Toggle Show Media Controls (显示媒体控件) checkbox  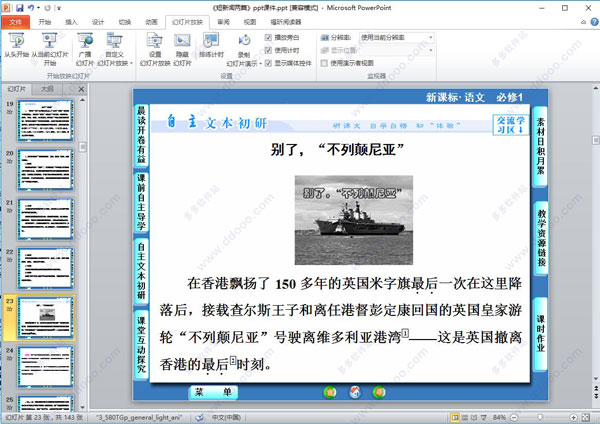coord(268,63)
